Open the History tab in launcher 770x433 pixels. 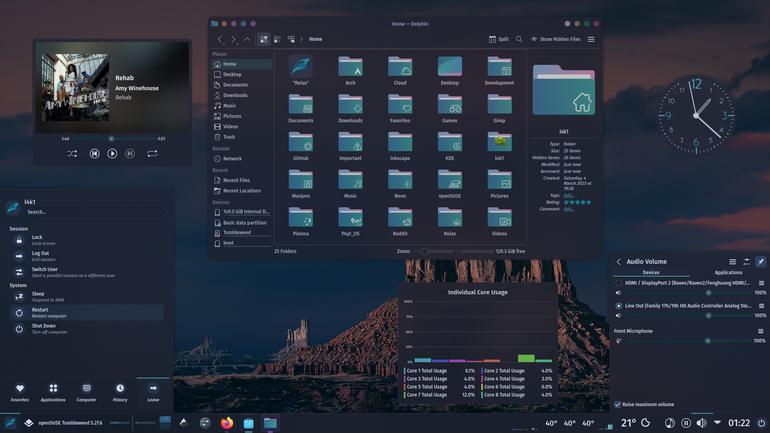(120, 393)
